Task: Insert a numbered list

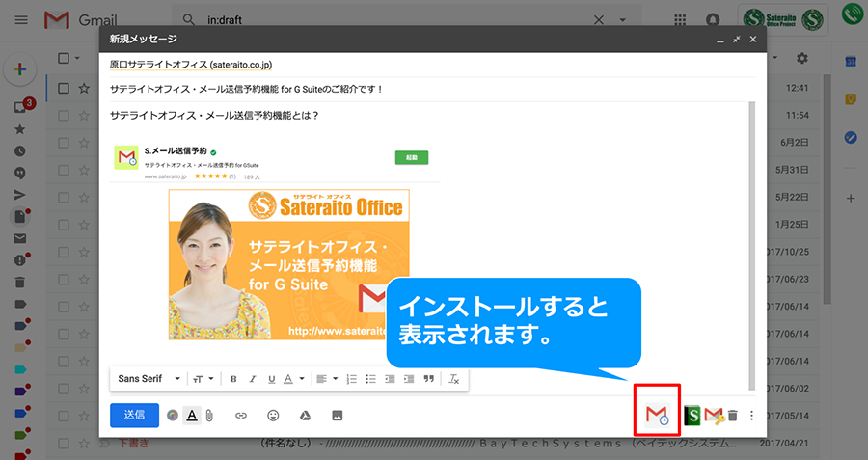Action: pyautogui.click(x=351, y=379)
